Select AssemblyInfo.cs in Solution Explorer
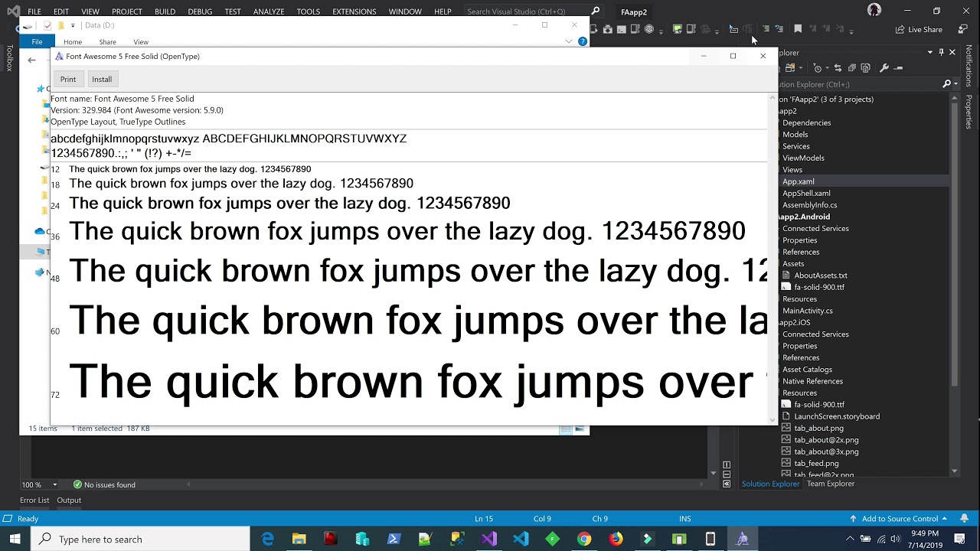 809,205
